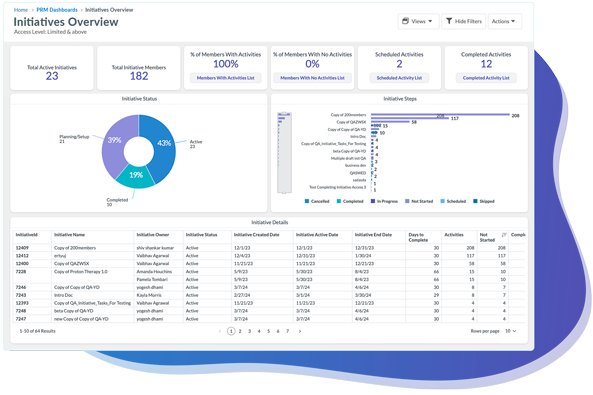Viewport: 593px width, 395px height.
Task: Click Total Initiative Members value 182
Action: click(139, 76)
